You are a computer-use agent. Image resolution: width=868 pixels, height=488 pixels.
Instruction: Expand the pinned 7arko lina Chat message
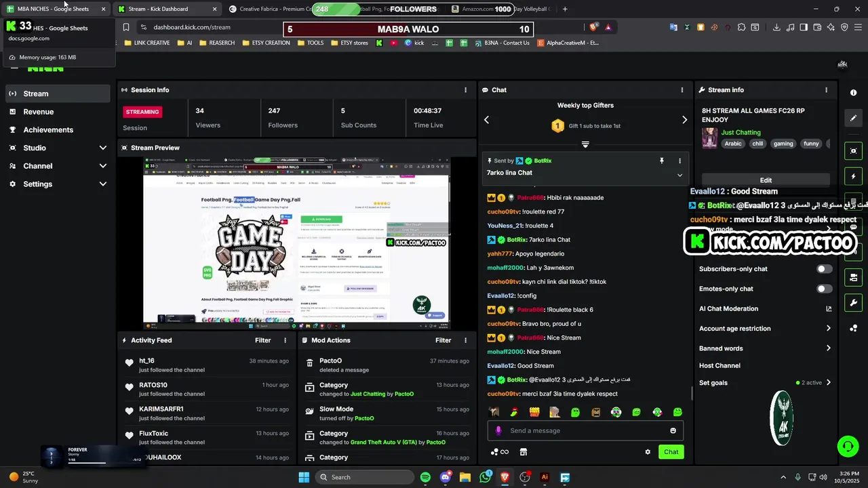(x=679, y=175)
